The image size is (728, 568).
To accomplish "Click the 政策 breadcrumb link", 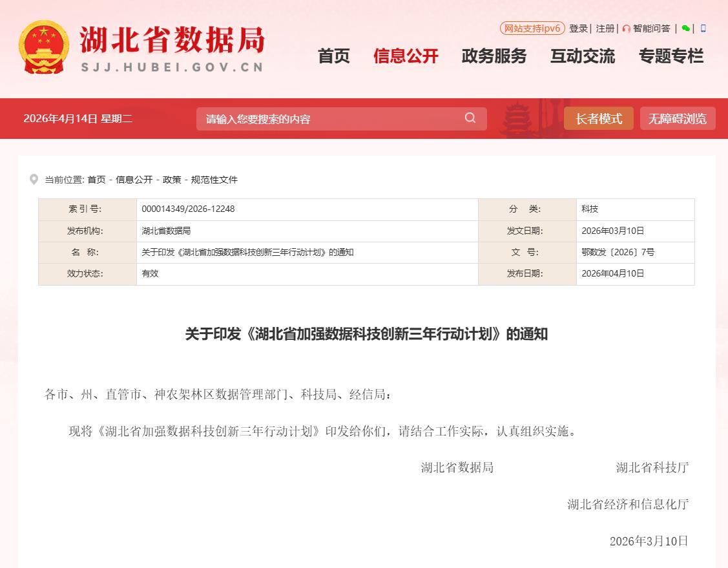I will coord(172,180).
